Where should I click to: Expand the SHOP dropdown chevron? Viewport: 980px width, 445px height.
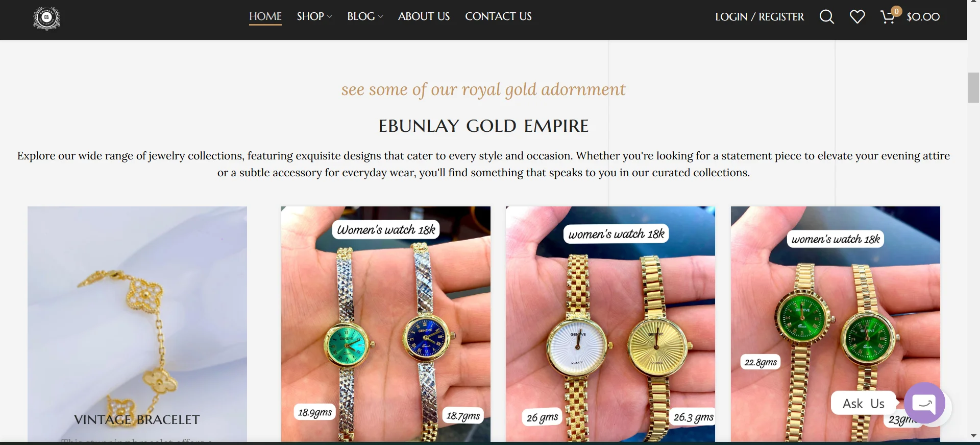point(330,17)
